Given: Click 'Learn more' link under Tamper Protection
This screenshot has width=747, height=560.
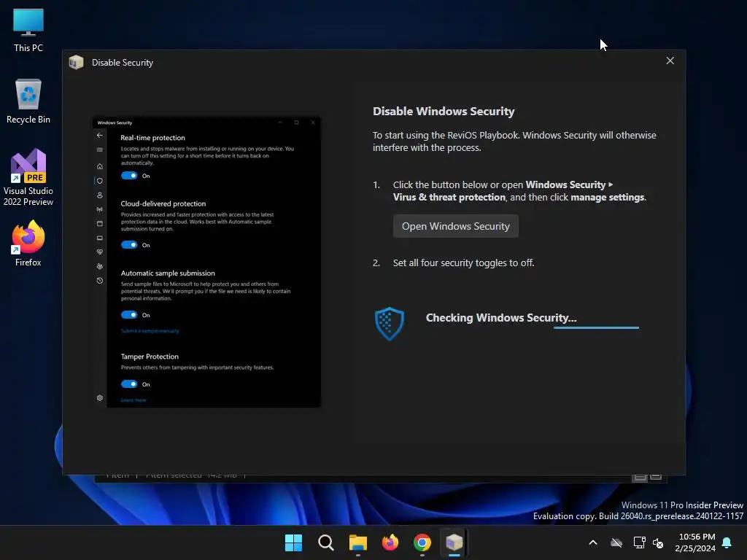Looking at the screenshot, I should pyautogui.click(x=133, y=400).
